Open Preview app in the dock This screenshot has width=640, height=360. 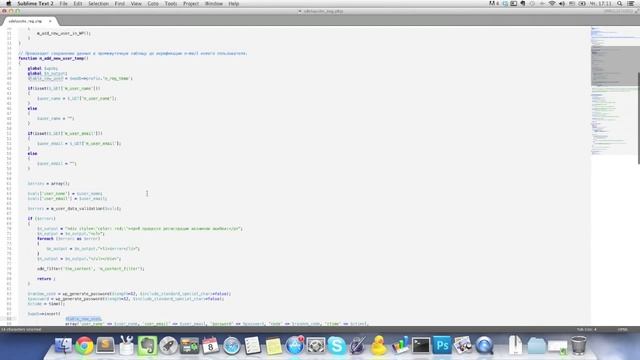click(x=463, y=345)
